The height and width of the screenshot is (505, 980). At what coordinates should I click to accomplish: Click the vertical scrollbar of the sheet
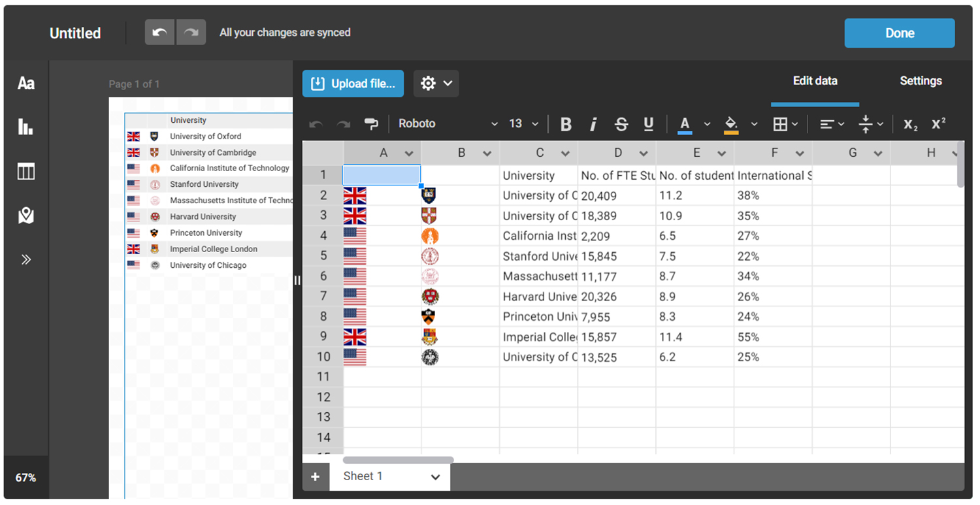pos(960,165)
